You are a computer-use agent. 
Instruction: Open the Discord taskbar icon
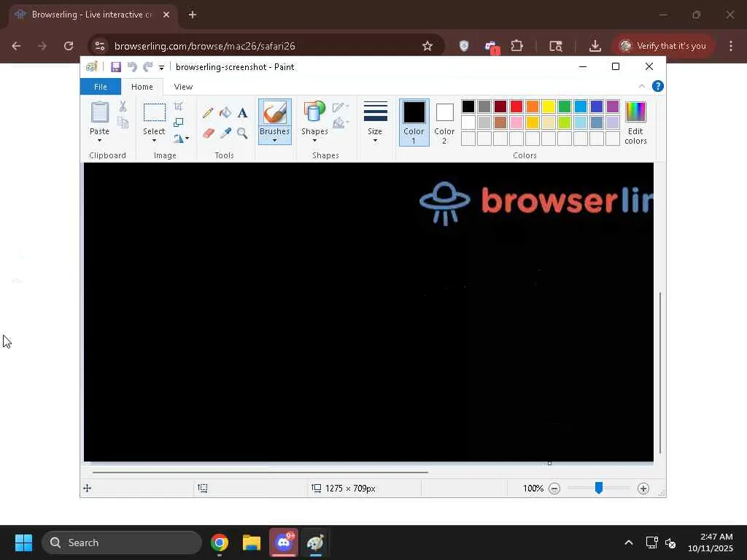[x=284, y=542]
